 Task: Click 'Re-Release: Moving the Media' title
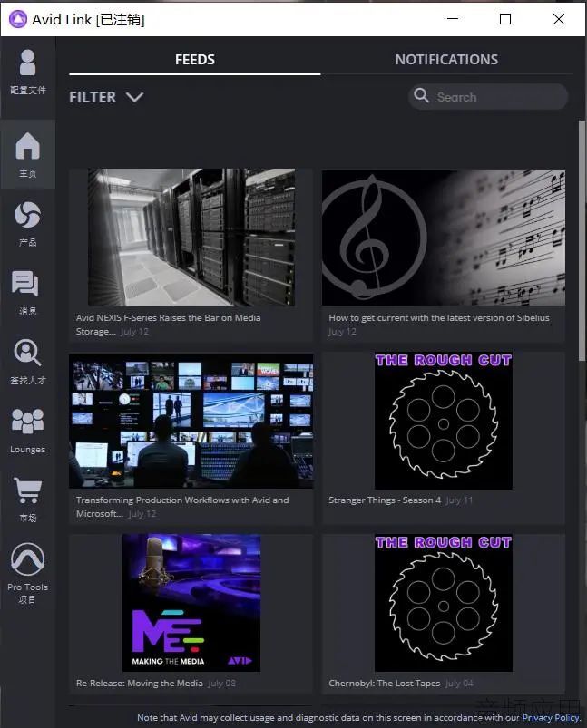coord(140,683)
